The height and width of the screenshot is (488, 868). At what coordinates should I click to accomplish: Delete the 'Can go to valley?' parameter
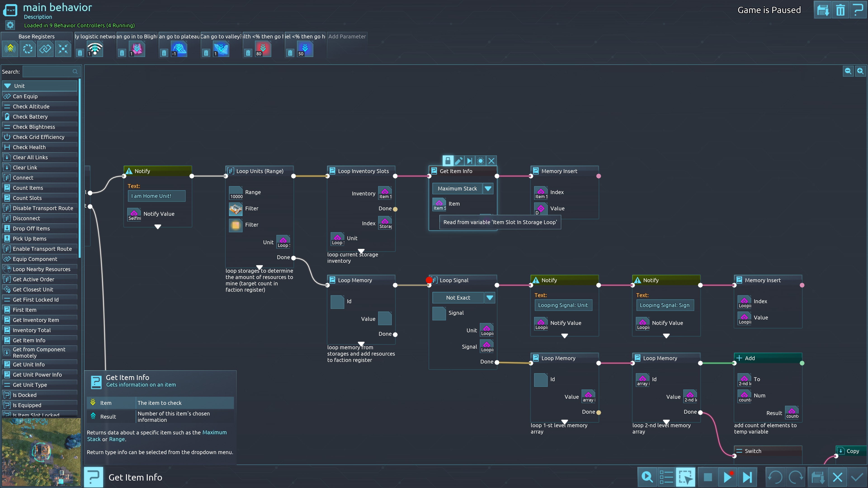coord(206,53)
